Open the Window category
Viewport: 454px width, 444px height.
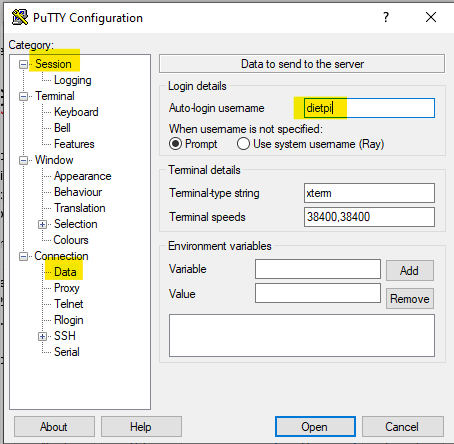(x=54, y=160)
